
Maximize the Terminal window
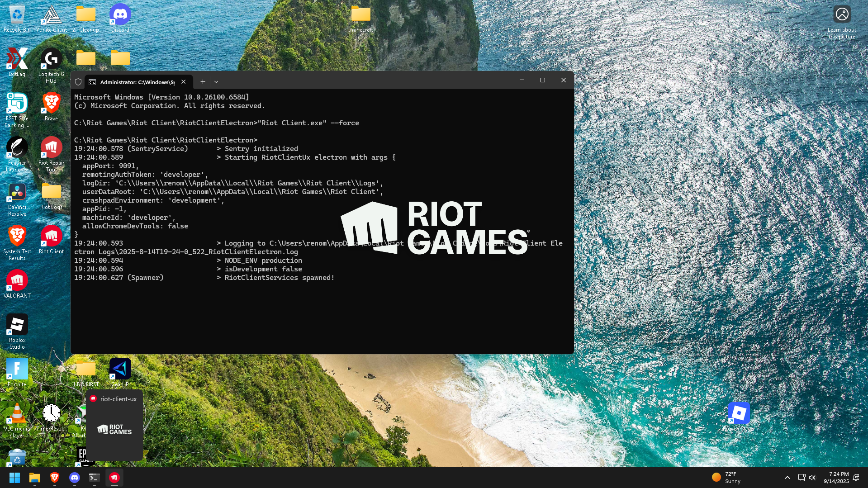pyautogui.click(x=543, y=80)
